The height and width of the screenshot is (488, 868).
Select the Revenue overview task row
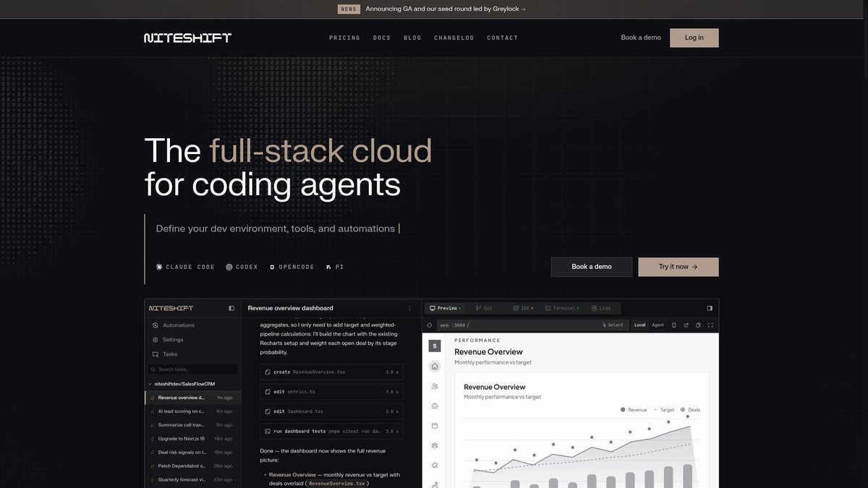click(193, 398)
